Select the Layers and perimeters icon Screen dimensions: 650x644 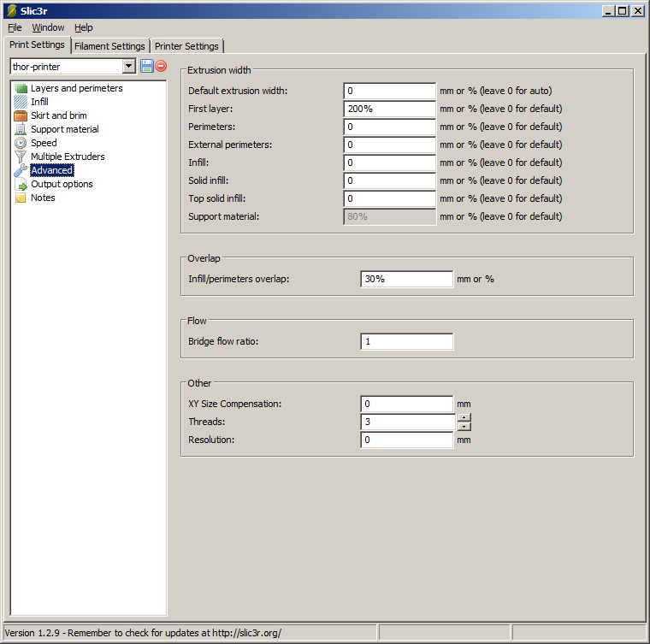point(21,88)
